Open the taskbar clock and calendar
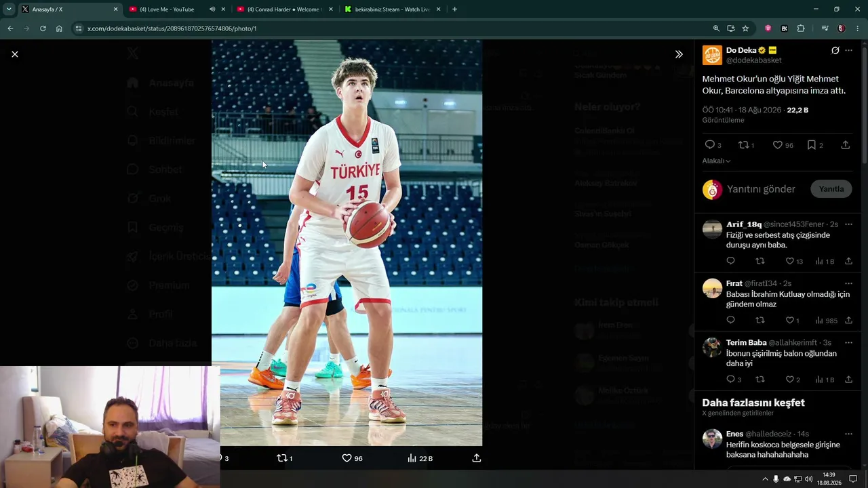This screenshot has height=488, width=868. pos(829,479)
